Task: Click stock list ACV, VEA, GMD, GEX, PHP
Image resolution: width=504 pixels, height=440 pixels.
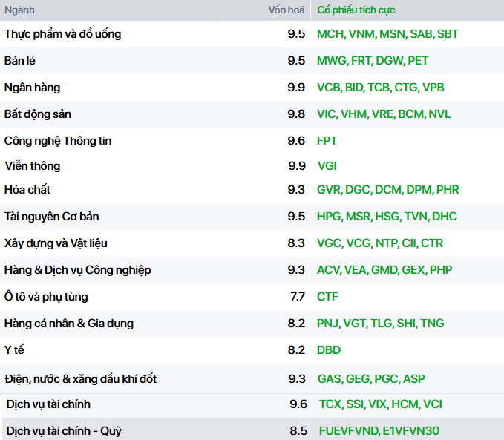Action: pyautogui.click(x=384, y=269)
